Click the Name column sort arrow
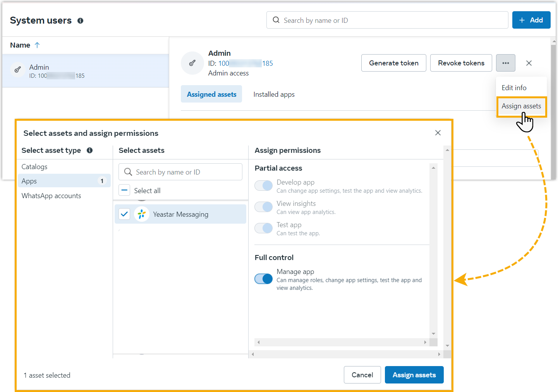The image size is (558, 392). (37, 45)
